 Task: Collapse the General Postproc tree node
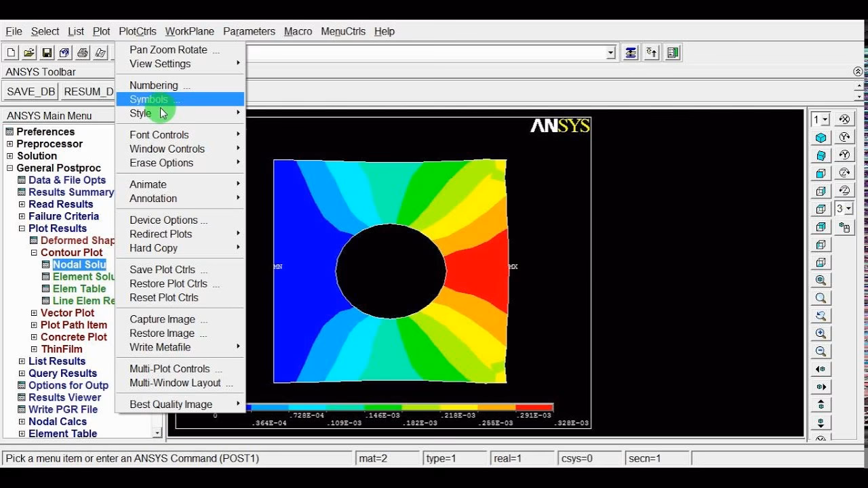9,168
